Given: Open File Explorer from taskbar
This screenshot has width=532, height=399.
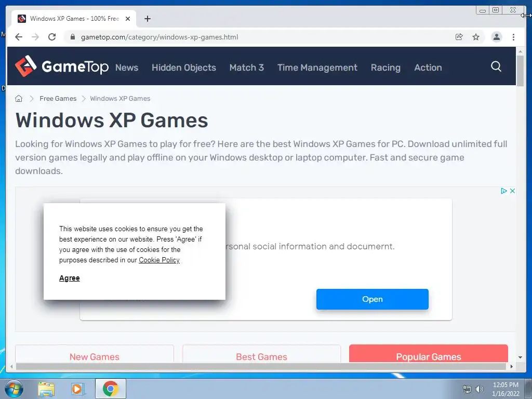Looking at the screenshot, I should (46, 389).
